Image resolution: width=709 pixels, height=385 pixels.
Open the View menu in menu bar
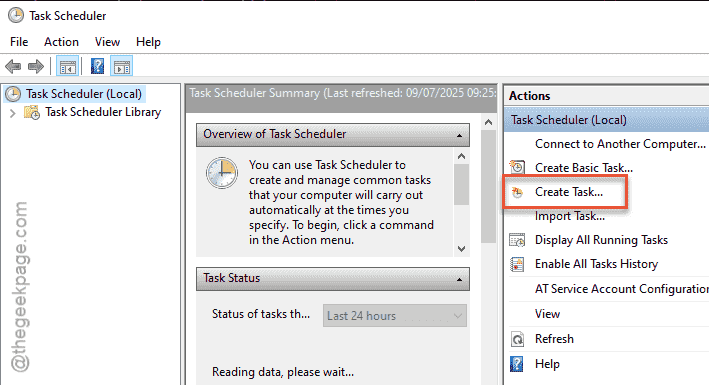coord(107,42)
